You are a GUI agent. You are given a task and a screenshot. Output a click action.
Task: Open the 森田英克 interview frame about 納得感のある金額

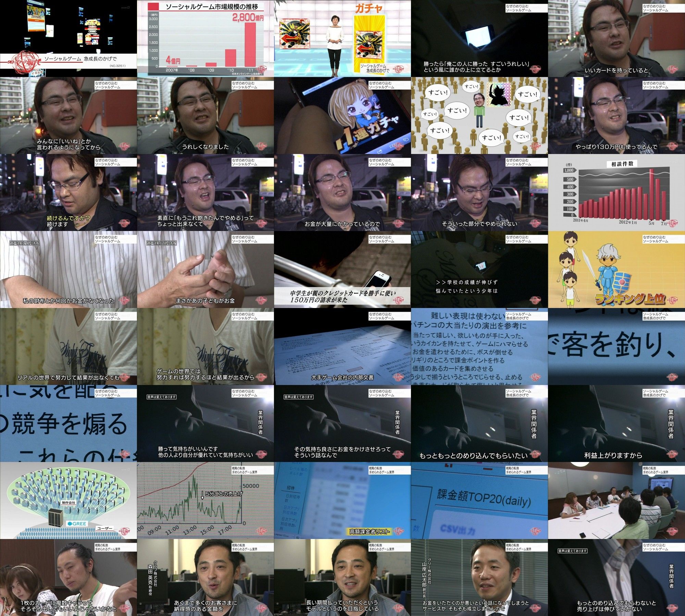206,577
